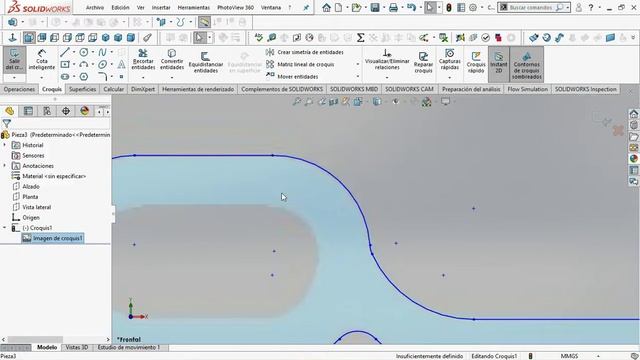The width and height of the screenshot is (640, 360).
Task: Select the Planta plane
Action: 30,197
